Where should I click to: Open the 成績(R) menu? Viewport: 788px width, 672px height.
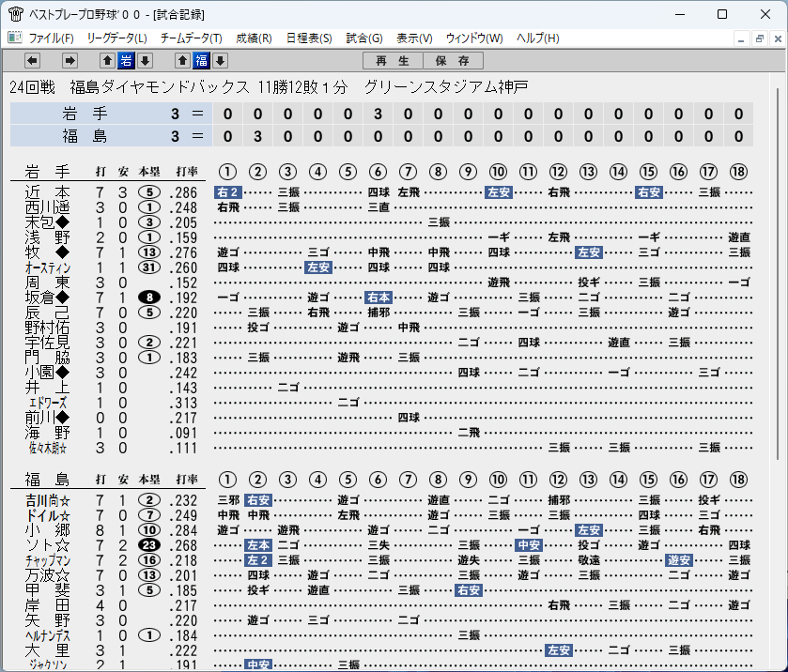coord(254,38)
